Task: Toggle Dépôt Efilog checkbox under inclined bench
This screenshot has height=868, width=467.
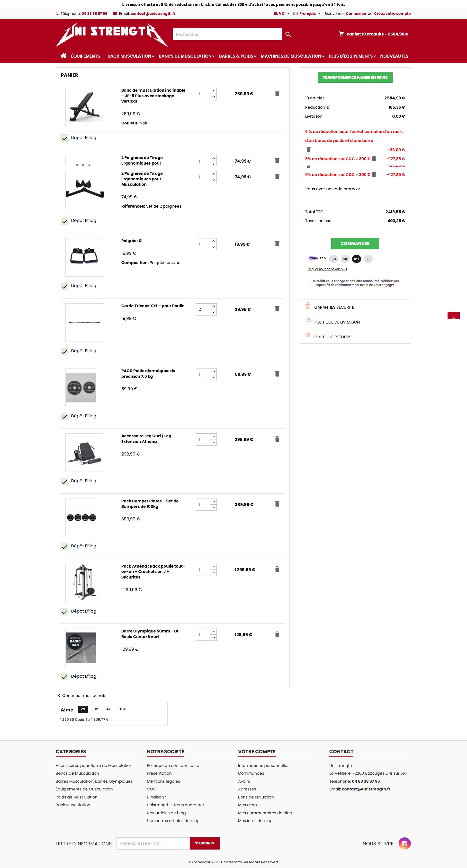Action: (x=64, y=138)
